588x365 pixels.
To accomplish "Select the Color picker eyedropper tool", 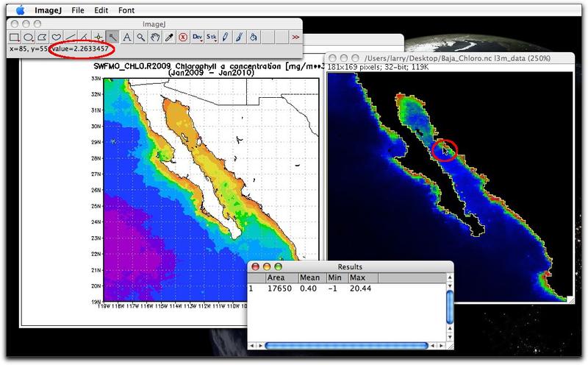I will 169,38.
